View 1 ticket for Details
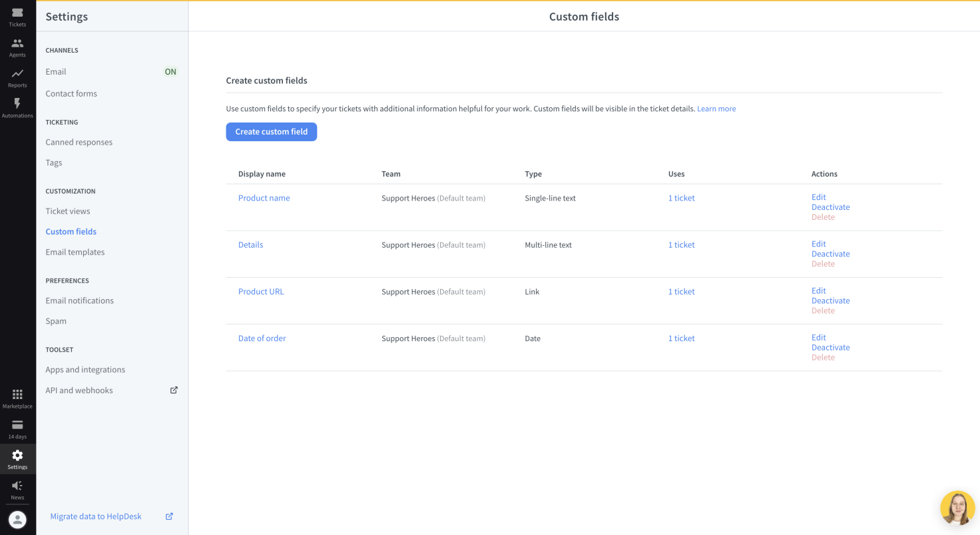 click(x=682, y=245)
